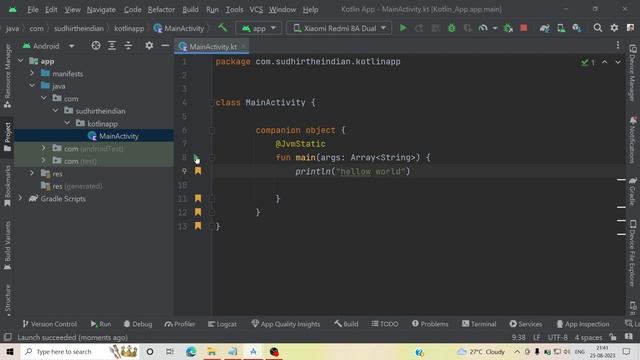640x360 pixels.
Task: Open the Terminal tool window
Action: (x=479, y=324)
